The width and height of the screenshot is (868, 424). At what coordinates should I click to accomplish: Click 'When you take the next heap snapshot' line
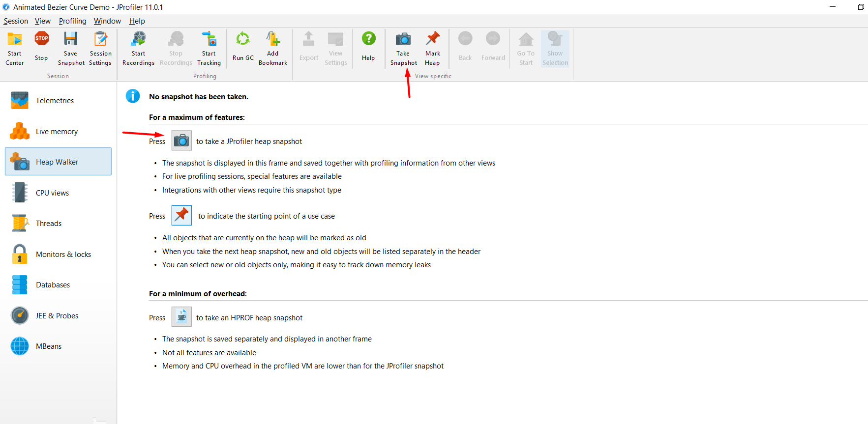tap(321, 252)
